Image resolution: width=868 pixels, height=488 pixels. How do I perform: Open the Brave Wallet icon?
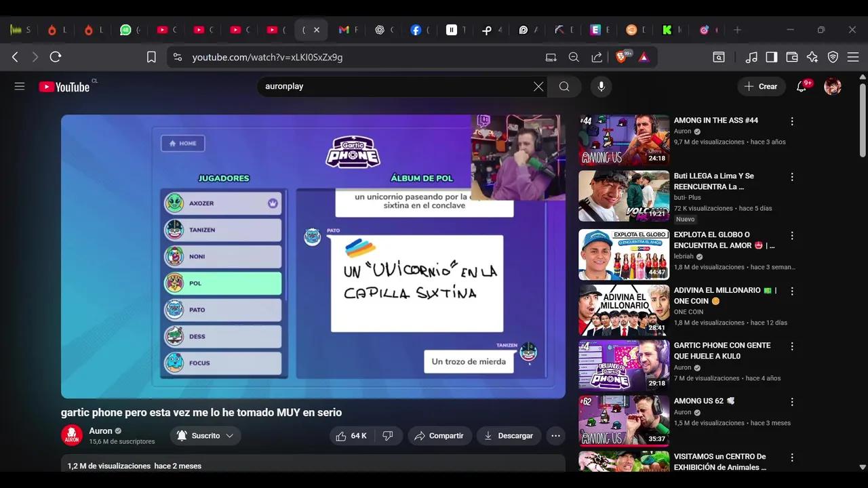point(792,58)
